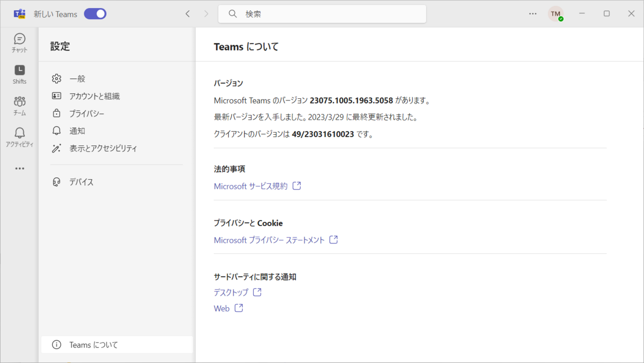Click external-link icon after プライバシー ステートメント
Image resolution: width=644 pixels, height=363 pixels.
tap(333, 239)
